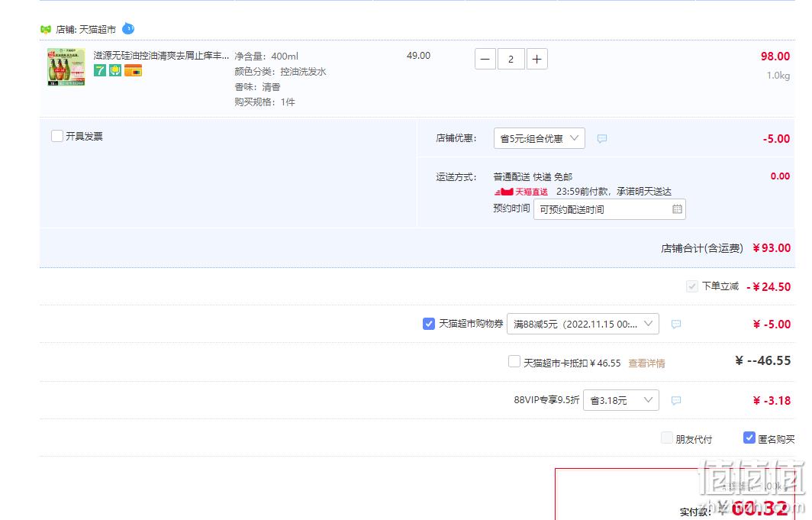The height and width of the screenshot is (520, 812).
Task: Uncheck the 匿名购买 checkbox
Action: 749,438
